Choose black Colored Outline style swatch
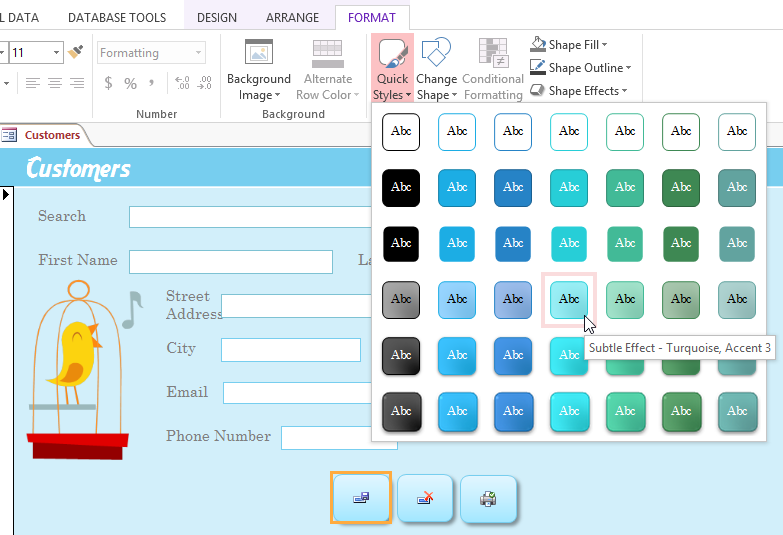The width and height of the screenshot is (783, 535). click(x=401, y=131)
